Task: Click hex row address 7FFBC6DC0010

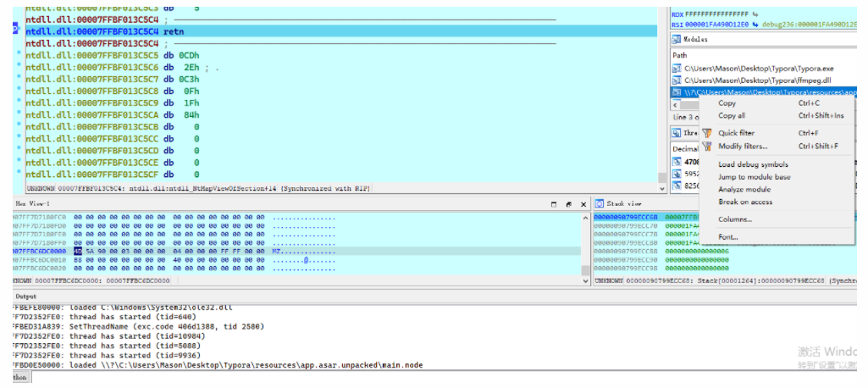Action: point(38,259)
